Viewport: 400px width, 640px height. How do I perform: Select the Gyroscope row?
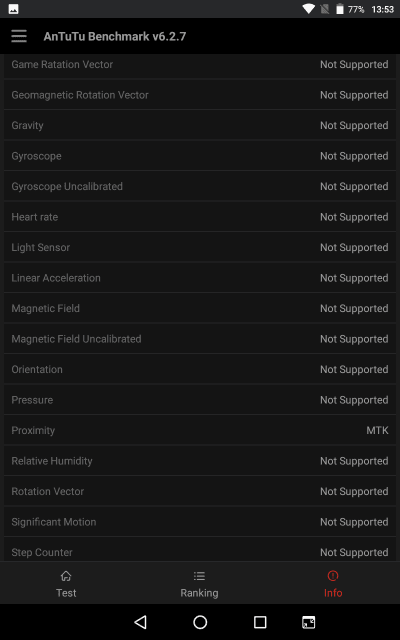pos(200,156)
